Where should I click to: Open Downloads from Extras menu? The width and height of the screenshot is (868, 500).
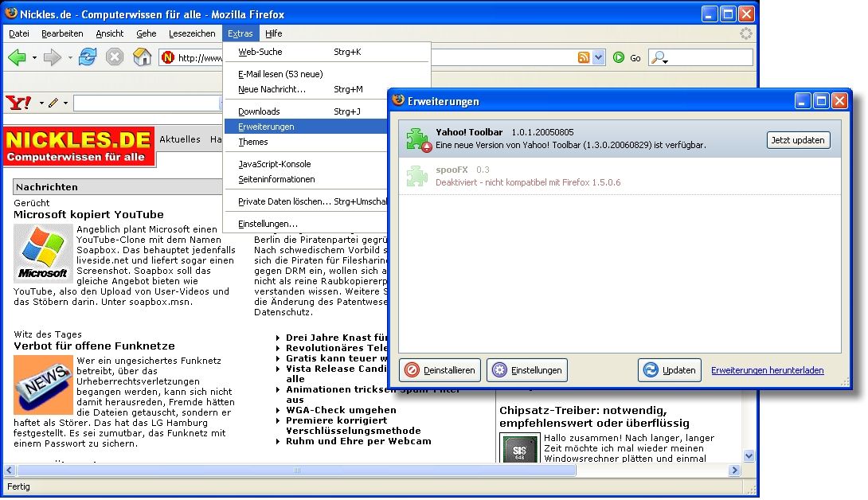coord(306,111)
